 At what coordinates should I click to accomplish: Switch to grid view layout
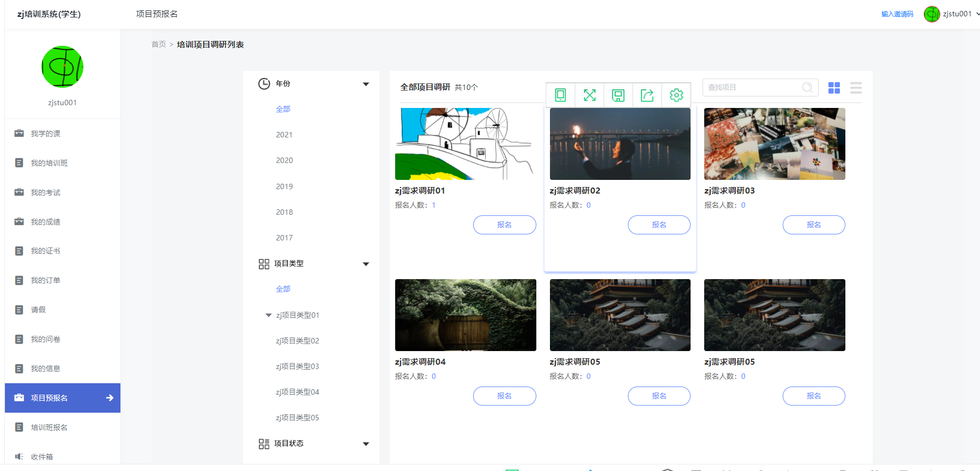pyautogui.click(x=834, y=88)
